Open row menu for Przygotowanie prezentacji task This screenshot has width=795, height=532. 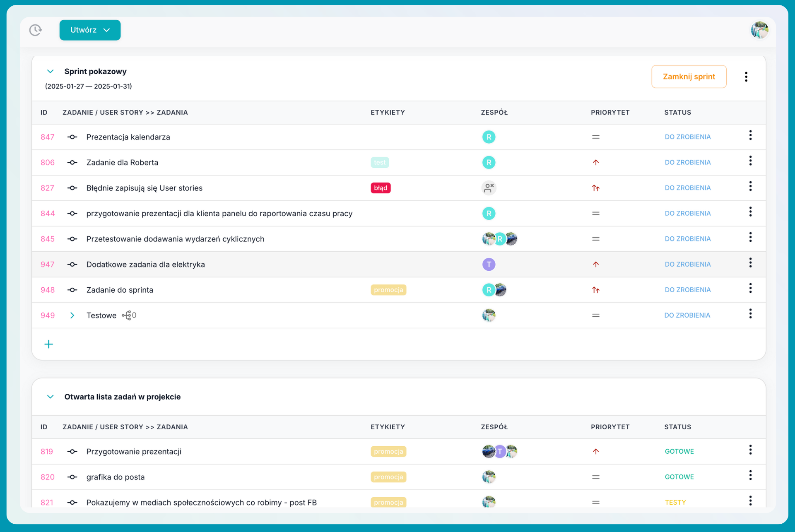point(750,450)
